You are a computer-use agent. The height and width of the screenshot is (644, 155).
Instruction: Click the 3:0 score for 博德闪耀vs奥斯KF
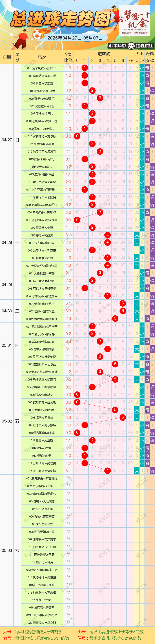tap(68, 212)
